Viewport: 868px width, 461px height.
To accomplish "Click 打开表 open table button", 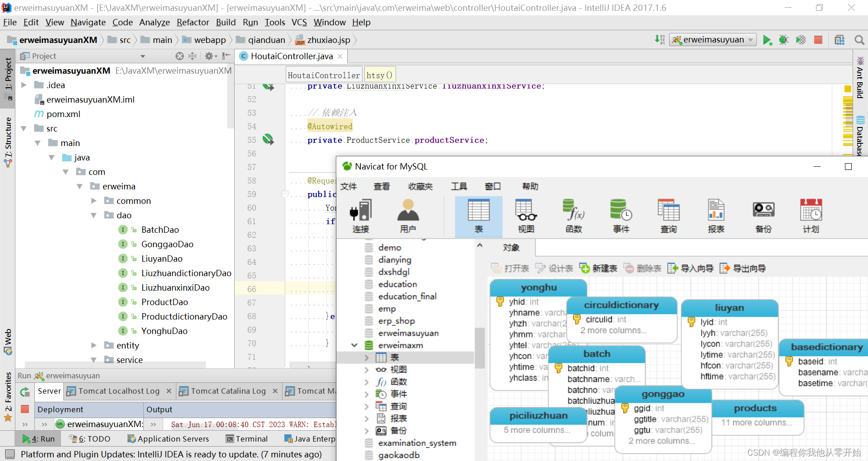I will click(x=510, y=268).
